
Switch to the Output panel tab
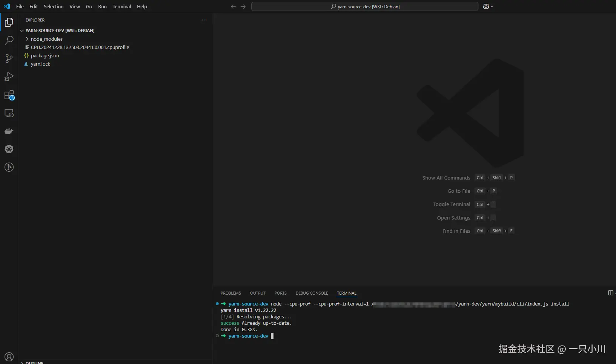pyautogui.click(x=258, y=293)
